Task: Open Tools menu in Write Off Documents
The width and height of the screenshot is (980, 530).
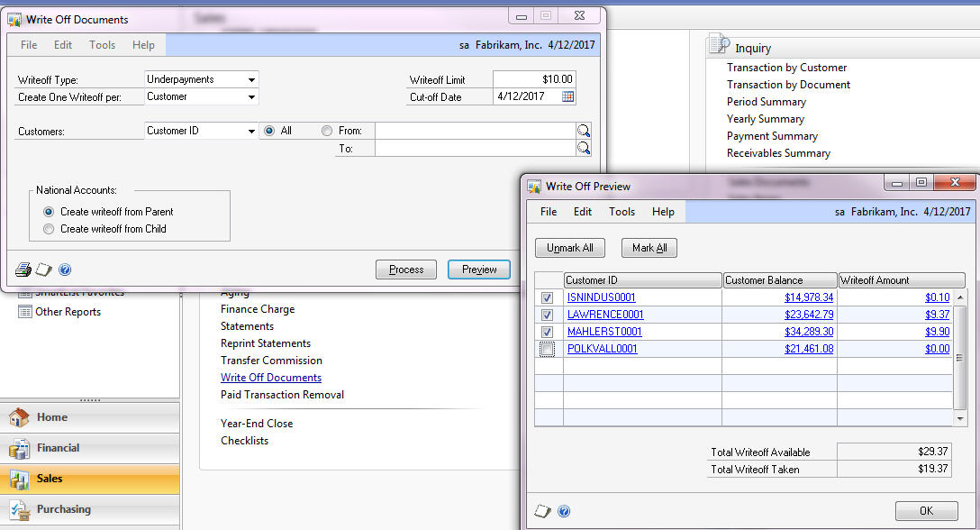Action: 102,45
